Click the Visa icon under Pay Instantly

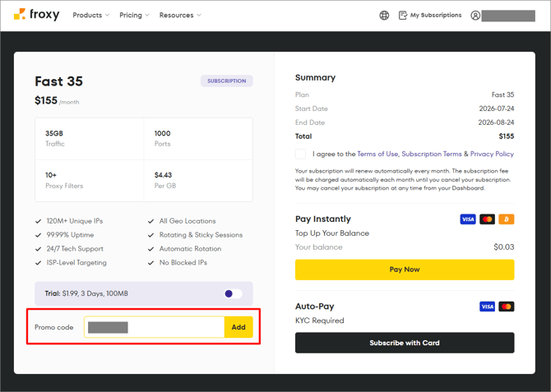468,219
